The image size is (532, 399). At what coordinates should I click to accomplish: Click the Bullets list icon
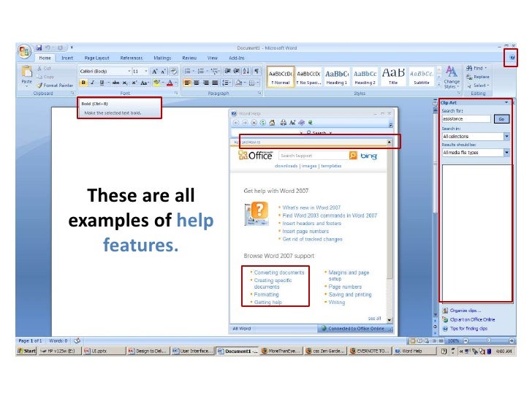[187, 71]
